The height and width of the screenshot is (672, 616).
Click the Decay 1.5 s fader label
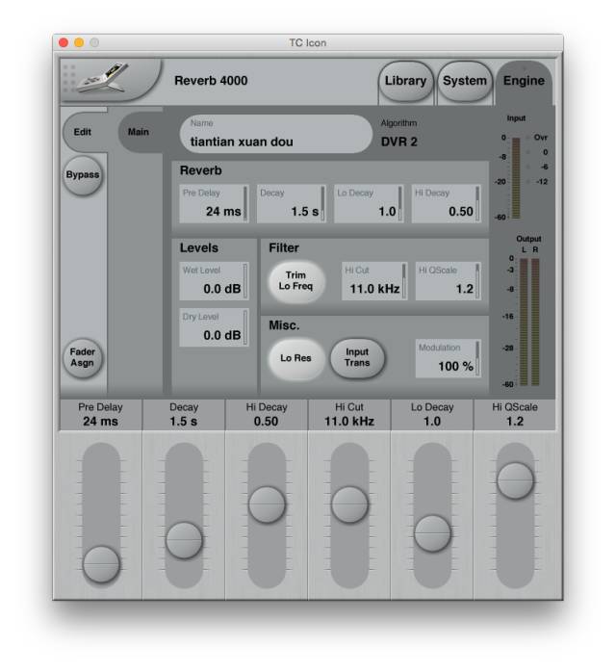[x=183, y=414]
